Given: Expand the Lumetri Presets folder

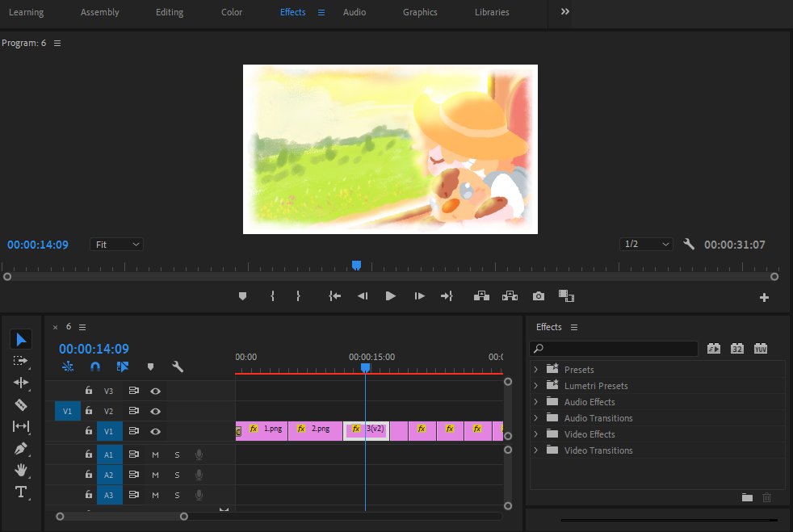Looking at the screenshot, I should tap(535, 385).
